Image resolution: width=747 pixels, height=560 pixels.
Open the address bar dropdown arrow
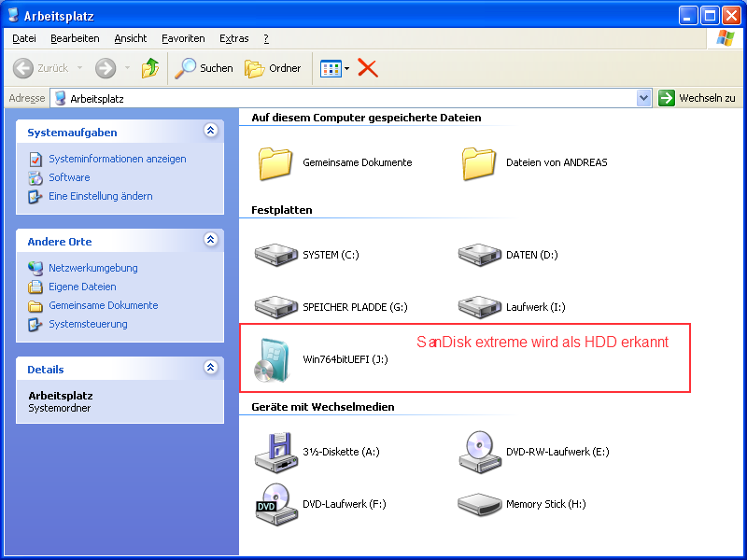pyautogui.click(x=643, y=98)
